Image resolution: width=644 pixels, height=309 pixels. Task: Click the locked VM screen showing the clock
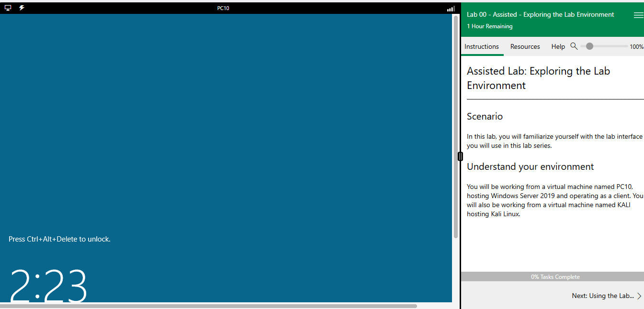tap(225, 158)
